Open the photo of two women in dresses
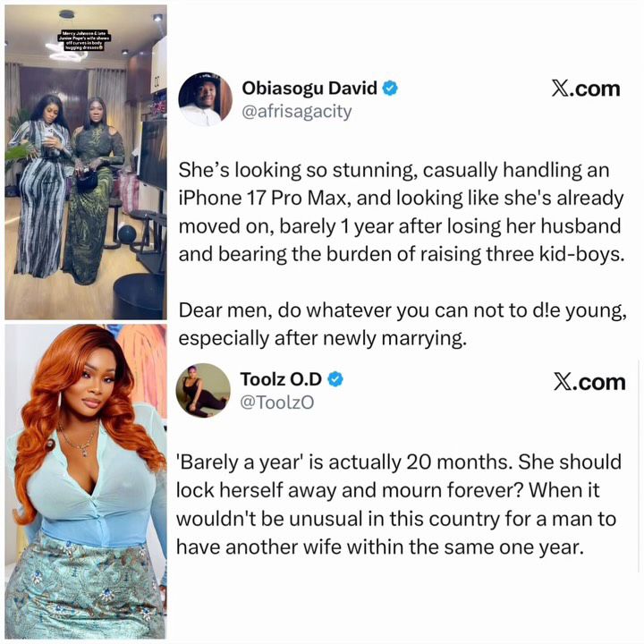 86,163
